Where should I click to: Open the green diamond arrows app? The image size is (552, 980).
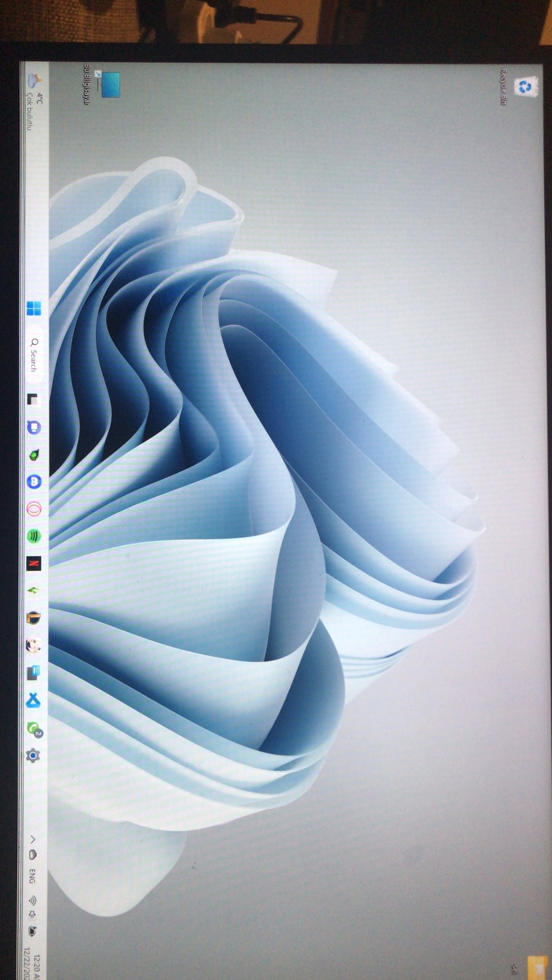pos(33,591)
